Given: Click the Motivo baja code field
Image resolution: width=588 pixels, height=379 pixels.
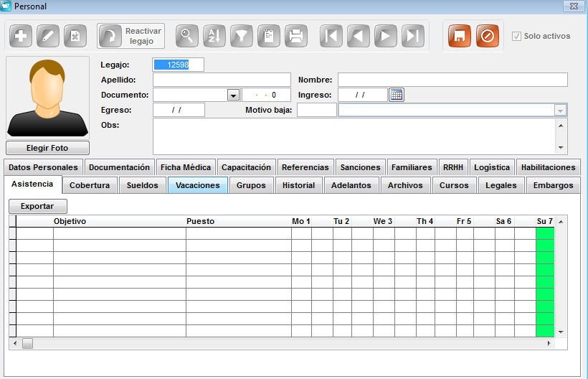Looking at the screenshot, I should tap(317, 110).
